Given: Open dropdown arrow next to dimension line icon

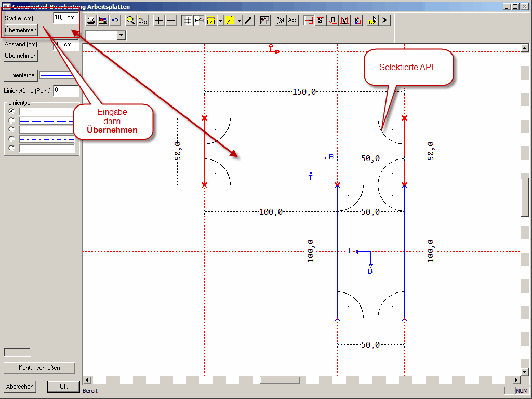Looking at the screenshot, I should pos(221,21).
